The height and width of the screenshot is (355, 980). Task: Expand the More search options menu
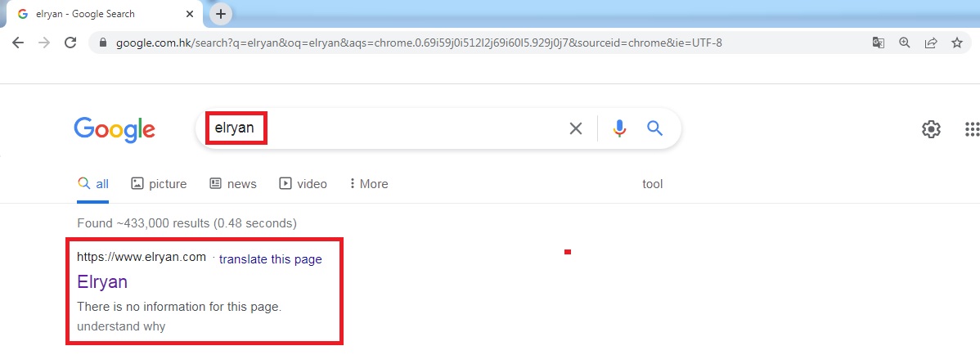pyautogui.click(x=368, y=184)
